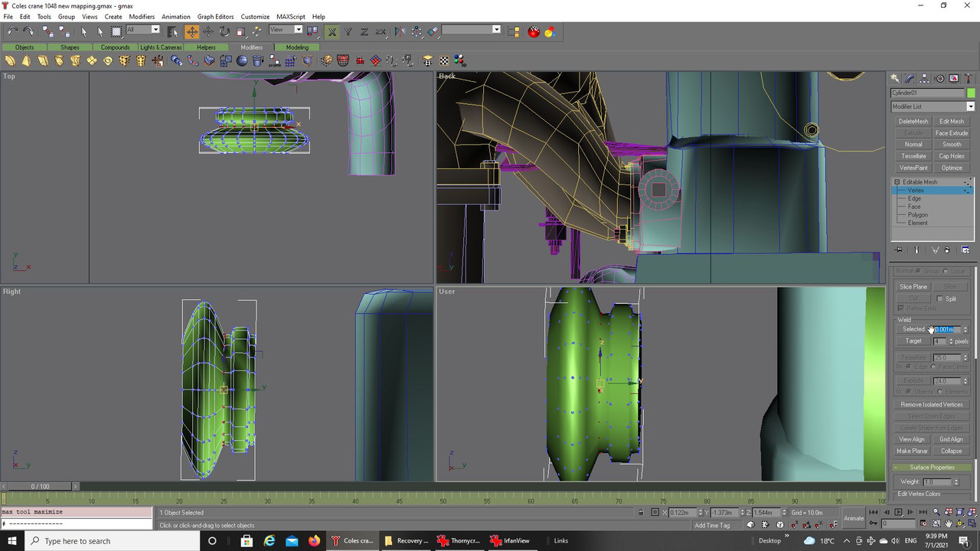The image size is (980, 551).
Task: Activate the Select and Rotate tool
Action: tap(224, 31)
